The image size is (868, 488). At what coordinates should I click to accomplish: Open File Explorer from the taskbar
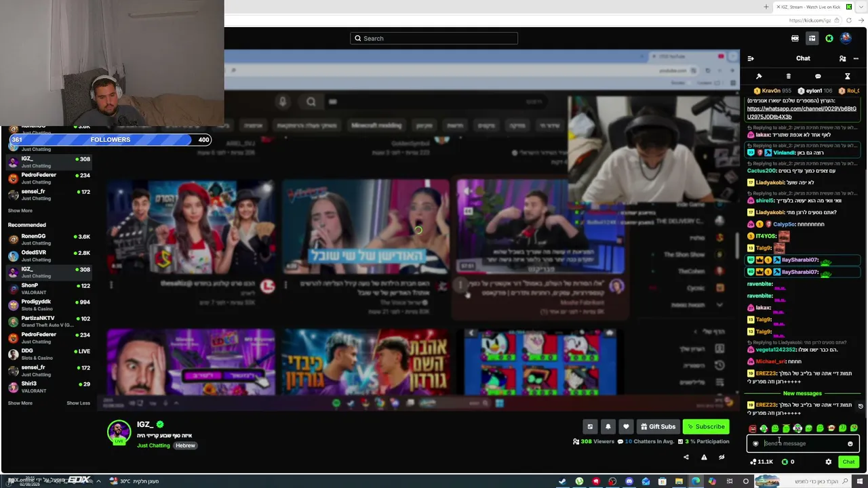coord(679,481)
